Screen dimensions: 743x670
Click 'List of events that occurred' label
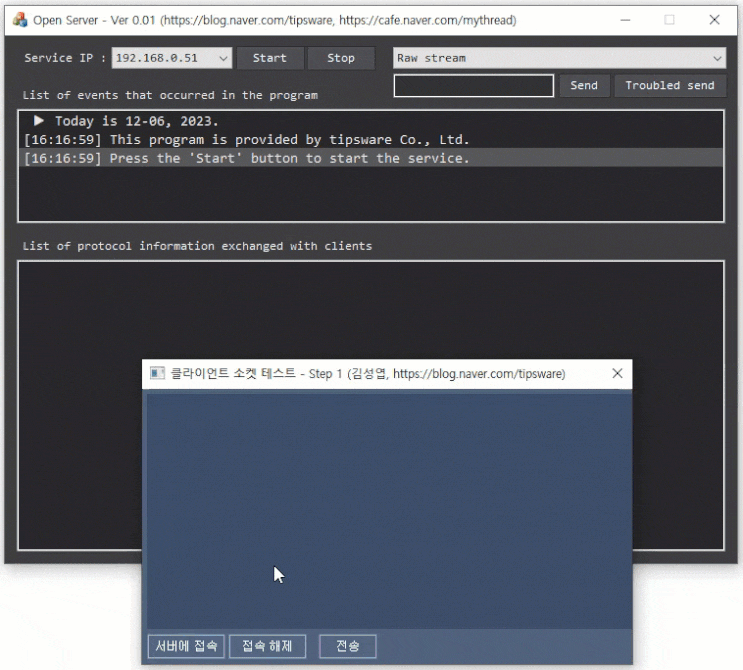tap(170, 95)
